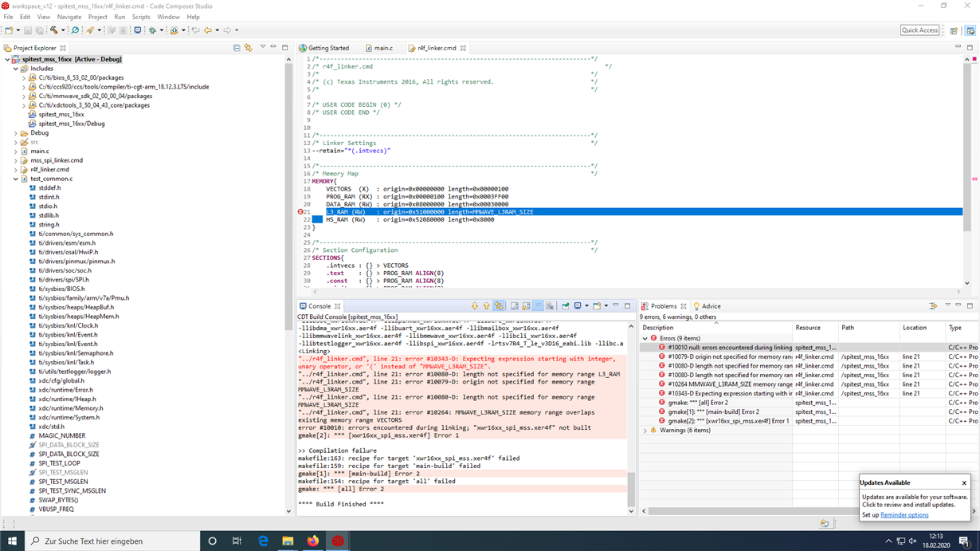Switch to the main.c editor tab

tap(383, 48)
